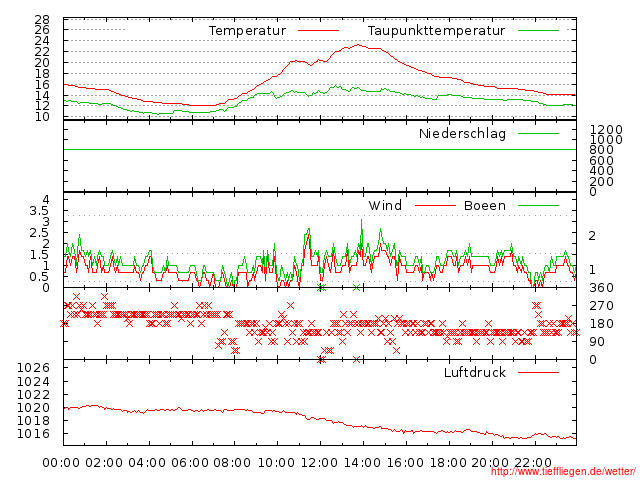Image resolution: width=640 pixels, height=480 pixels.
Task: Click the red Luftdruck legend line
Action: click(x=538, y=372)
